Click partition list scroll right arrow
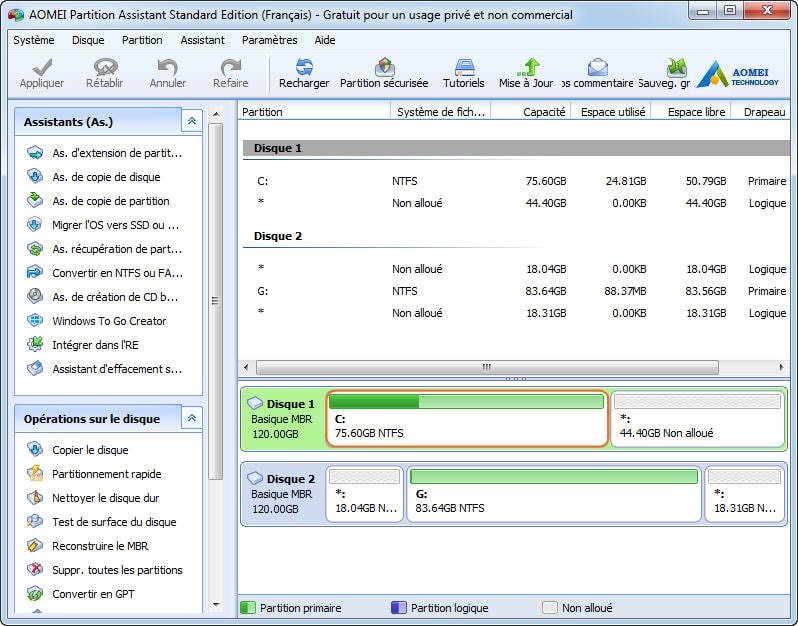Image resolution: width=798 pixels, height=626 pixels. coord(781,367)
